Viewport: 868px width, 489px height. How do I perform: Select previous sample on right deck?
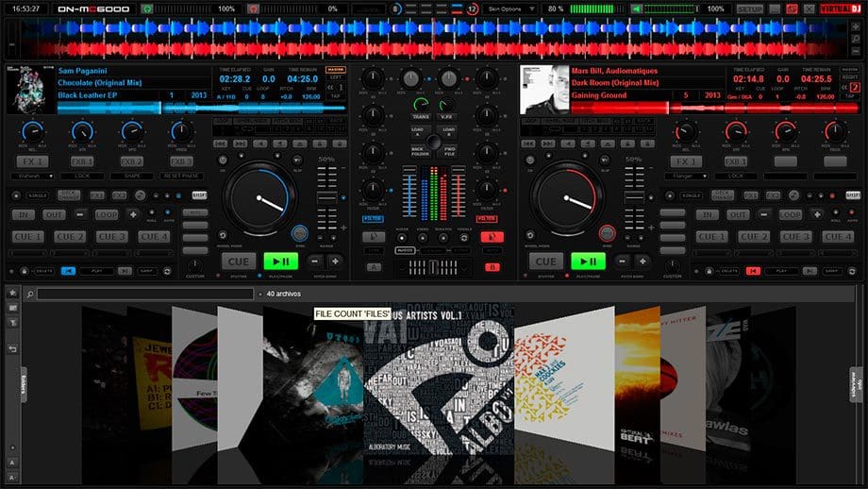(x=753, y=271)
